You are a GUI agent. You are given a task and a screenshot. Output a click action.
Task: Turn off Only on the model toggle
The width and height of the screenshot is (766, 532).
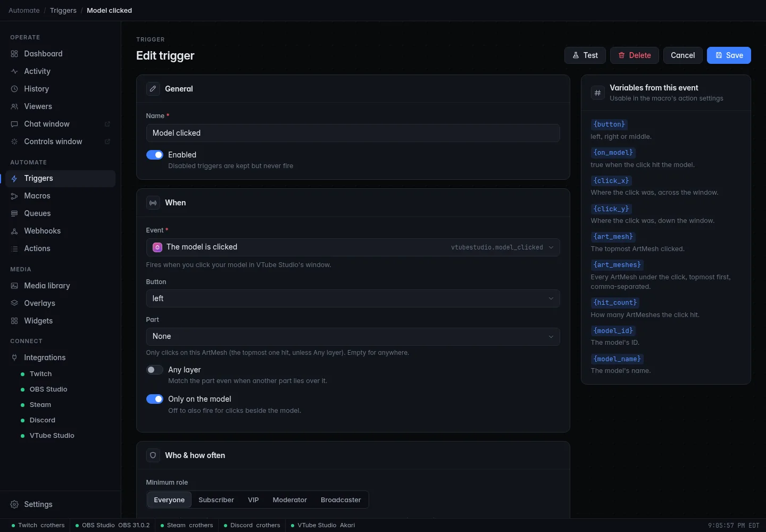155,399
